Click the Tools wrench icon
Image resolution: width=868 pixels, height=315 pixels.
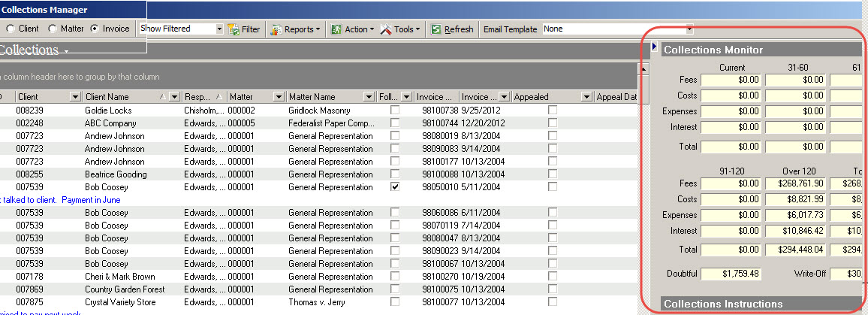[x=386, y=29]
